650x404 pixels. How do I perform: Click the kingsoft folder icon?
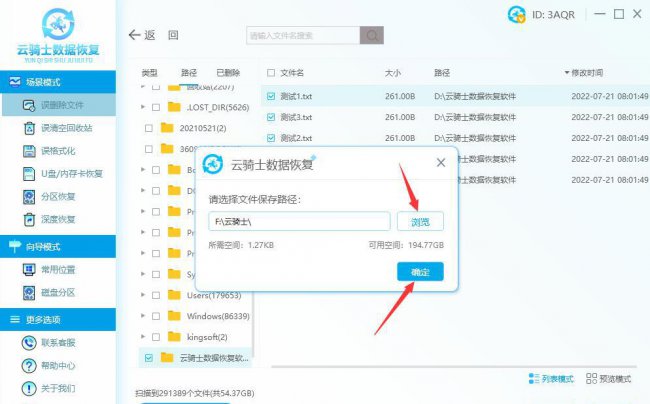[174, 336]
